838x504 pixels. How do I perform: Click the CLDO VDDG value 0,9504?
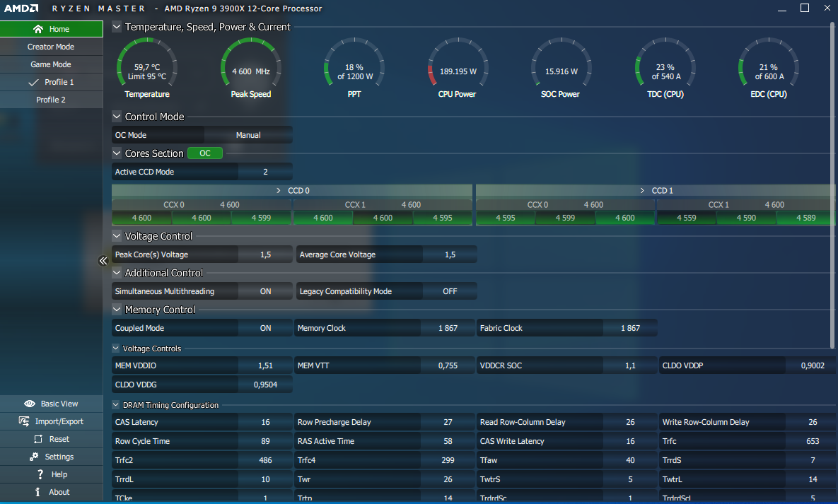point(265,385)
